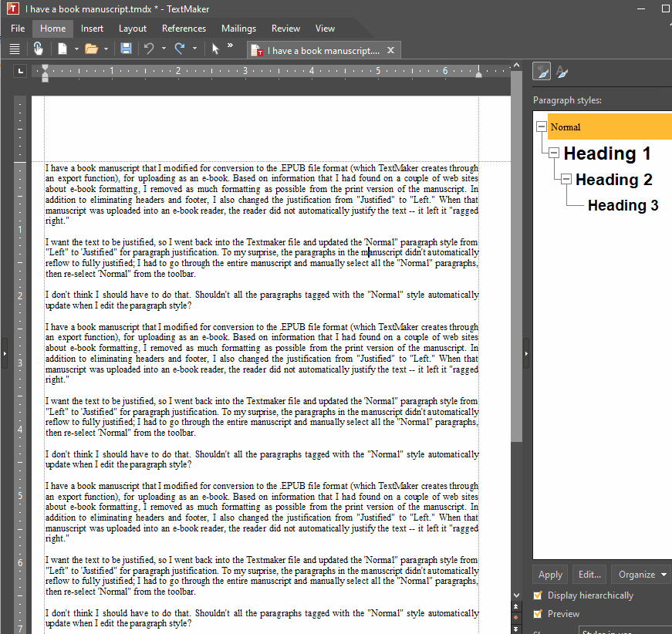Click the Undo arrow icon
Screen dimensions: 672x634
pos(149,49)
